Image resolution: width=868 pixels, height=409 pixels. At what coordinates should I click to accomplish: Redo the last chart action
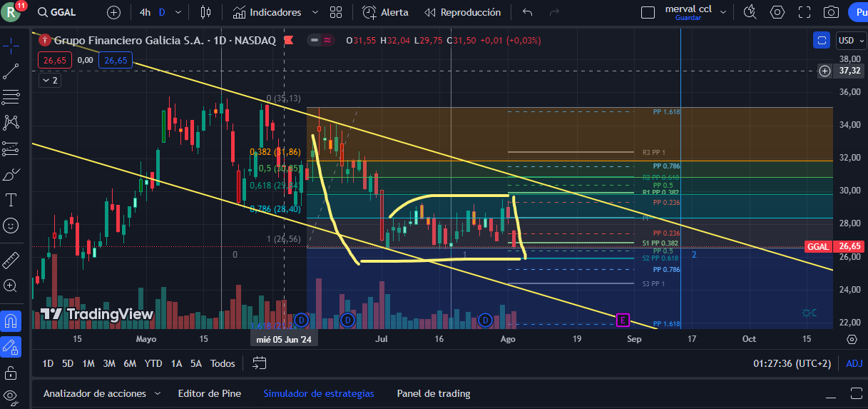[x=554, y=12]
